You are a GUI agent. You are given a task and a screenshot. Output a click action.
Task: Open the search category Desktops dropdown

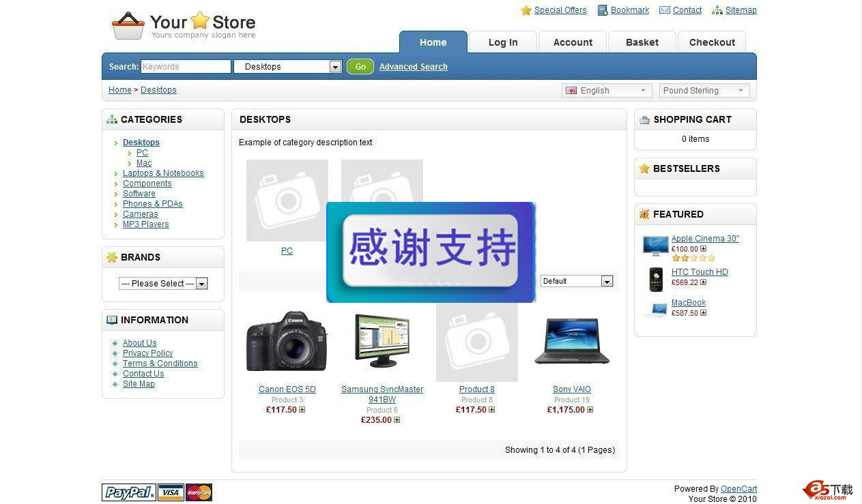(x=287, y=67)
